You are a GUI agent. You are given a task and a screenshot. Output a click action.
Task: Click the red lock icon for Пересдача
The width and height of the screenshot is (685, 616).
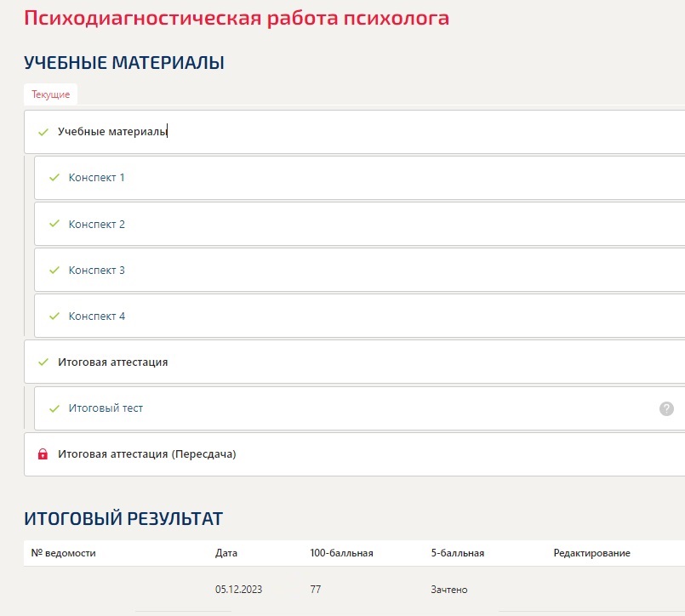tap(43, 454)
